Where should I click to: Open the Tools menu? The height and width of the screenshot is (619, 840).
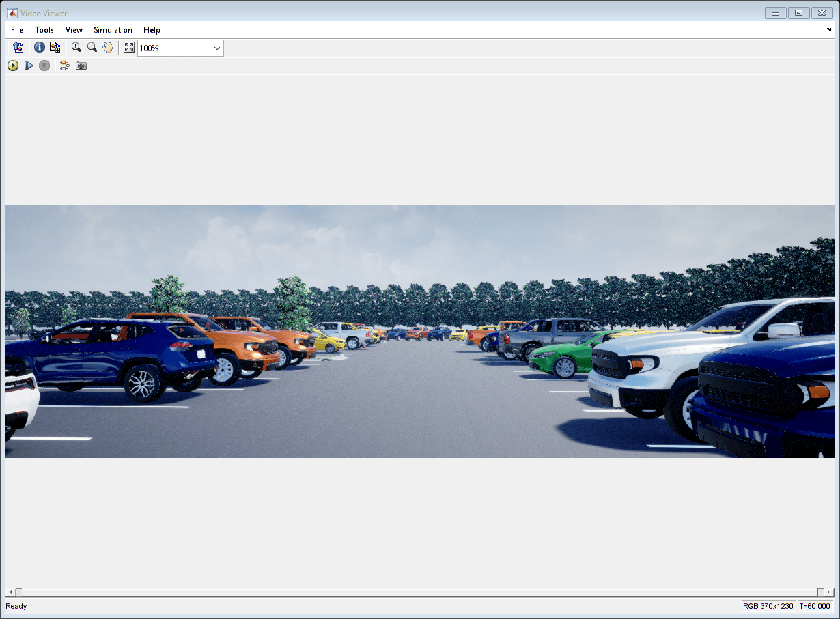point(44,30)
